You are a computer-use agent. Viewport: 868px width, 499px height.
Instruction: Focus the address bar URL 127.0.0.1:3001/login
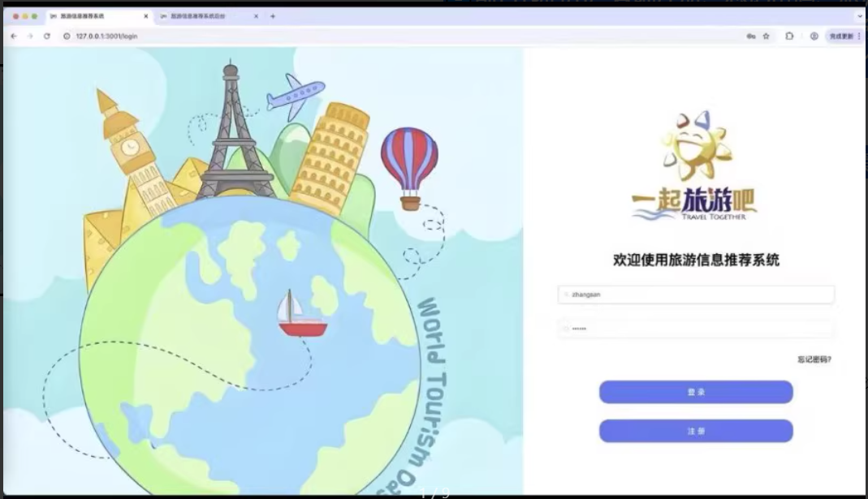[x=107, y=36]
